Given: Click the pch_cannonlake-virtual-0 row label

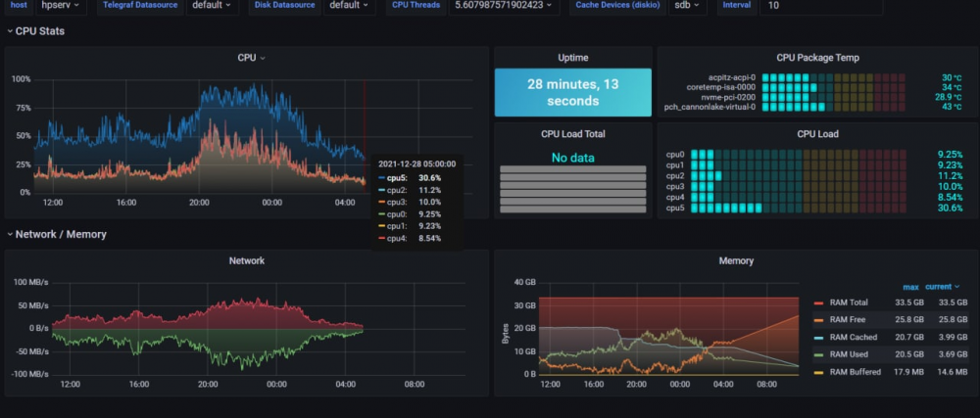Looking at the screenshot, I should 710,108.
